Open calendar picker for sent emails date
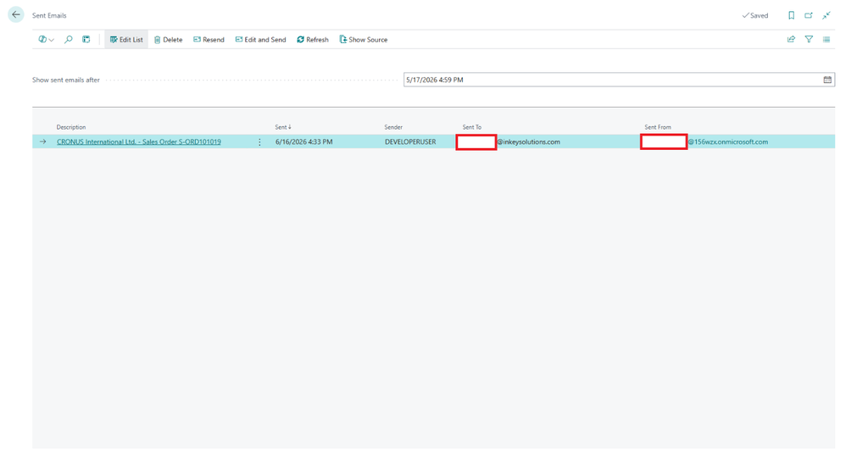Viewport: 868px width, 460px height. click(x=827, y=80)
